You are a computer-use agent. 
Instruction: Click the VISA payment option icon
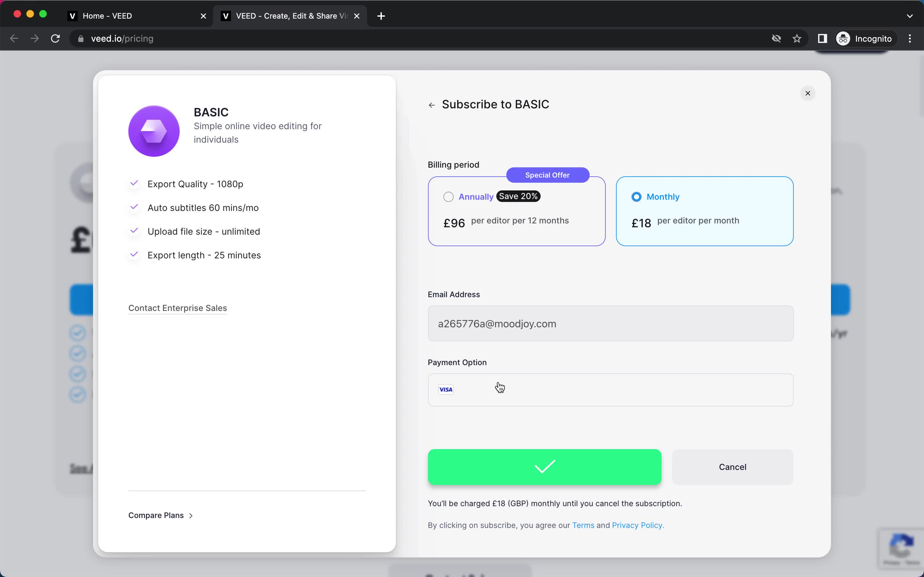coord(446,389)
